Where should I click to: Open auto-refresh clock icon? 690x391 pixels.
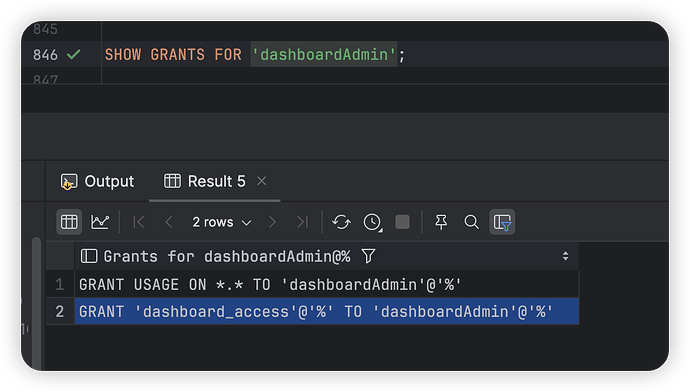(x=373, y=222)
